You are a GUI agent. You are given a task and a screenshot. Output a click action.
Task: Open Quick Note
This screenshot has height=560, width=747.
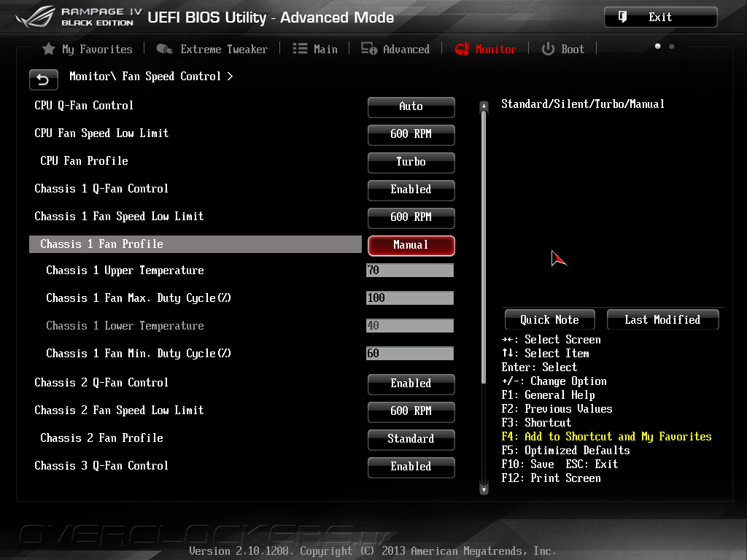pyautogui.click(x=550, y=319)
